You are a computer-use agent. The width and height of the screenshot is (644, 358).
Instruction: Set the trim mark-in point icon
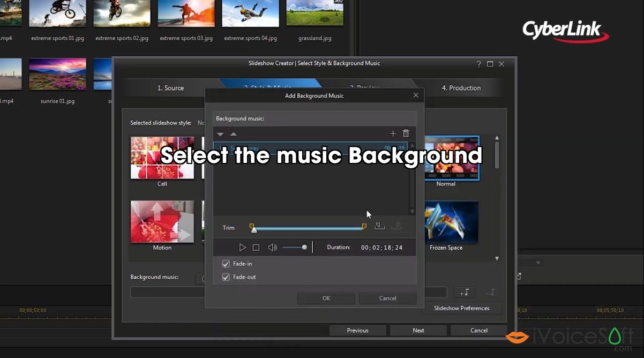click(x=379, y=226)
